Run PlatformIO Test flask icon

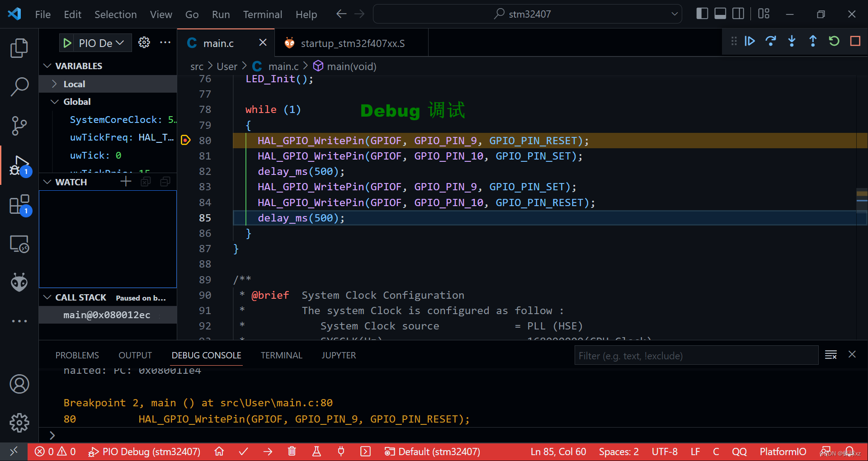[316, 452]
